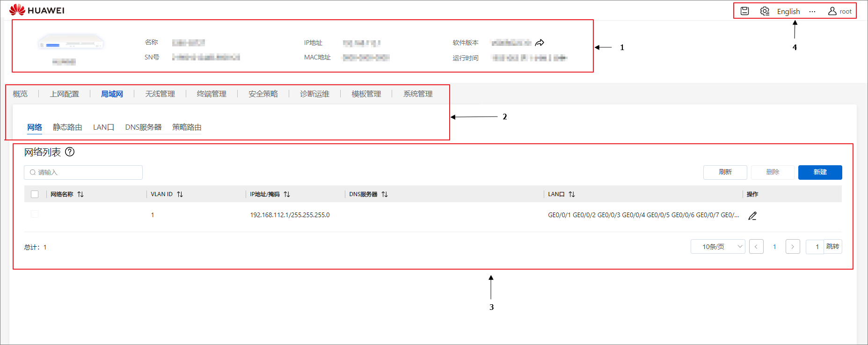
Task: Sort by VLAN ID column
Action: [180, 194]
